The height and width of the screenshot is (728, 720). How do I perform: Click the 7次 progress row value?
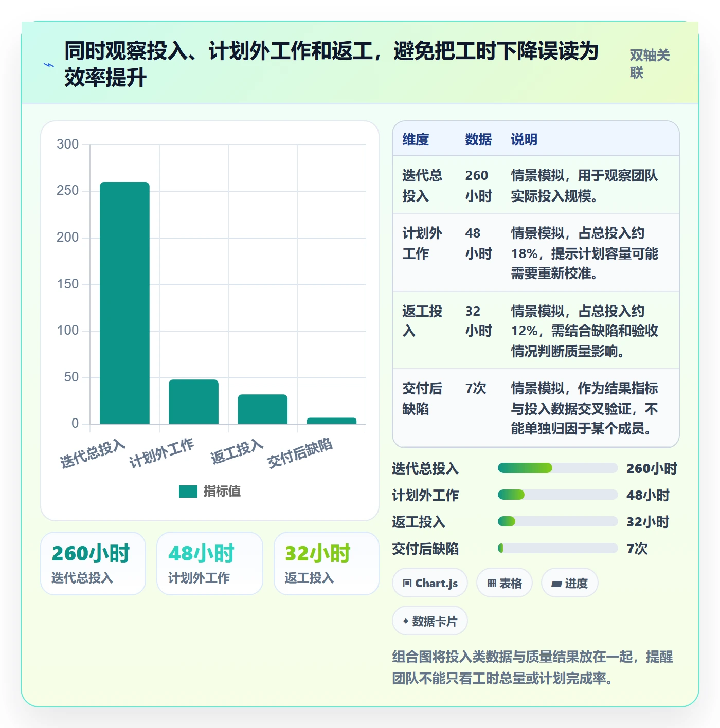pos(637,549)
